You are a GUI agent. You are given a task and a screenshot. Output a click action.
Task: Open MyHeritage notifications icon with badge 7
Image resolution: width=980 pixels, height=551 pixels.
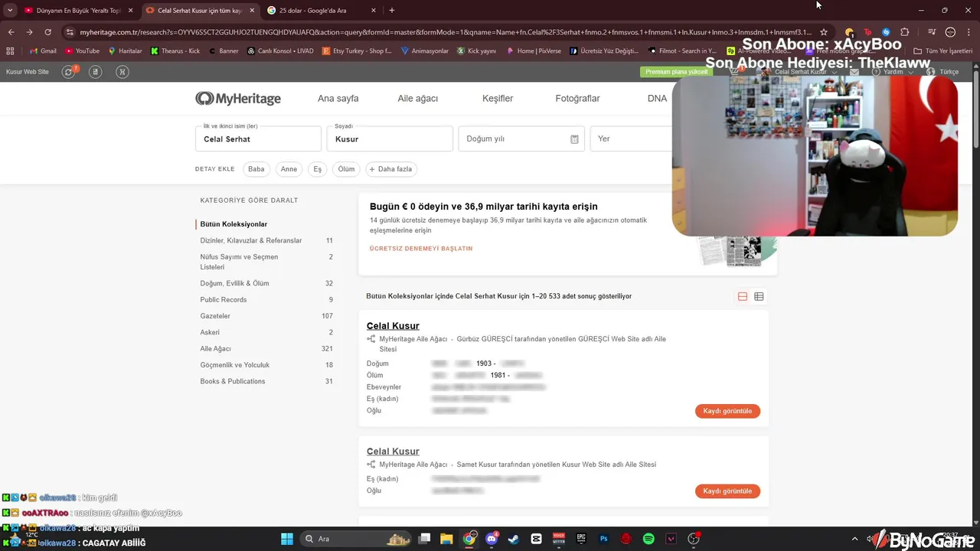pyautogui.click(x=69, y=71)
